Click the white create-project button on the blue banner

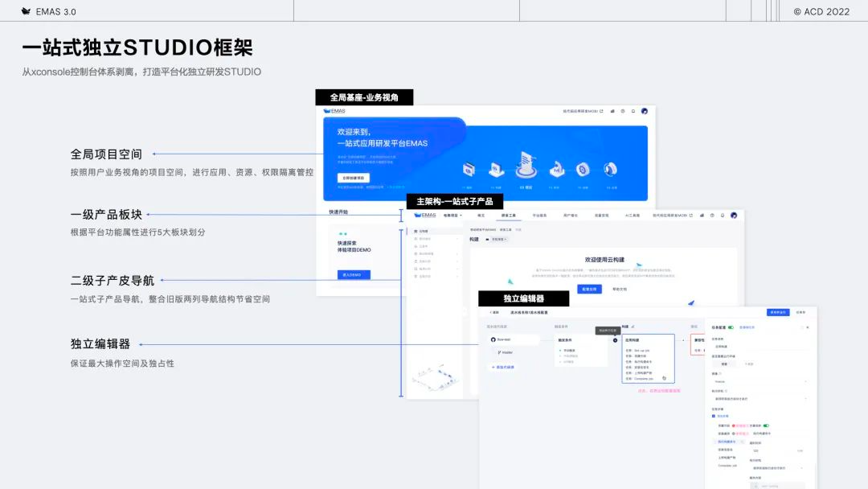[353, 178]
